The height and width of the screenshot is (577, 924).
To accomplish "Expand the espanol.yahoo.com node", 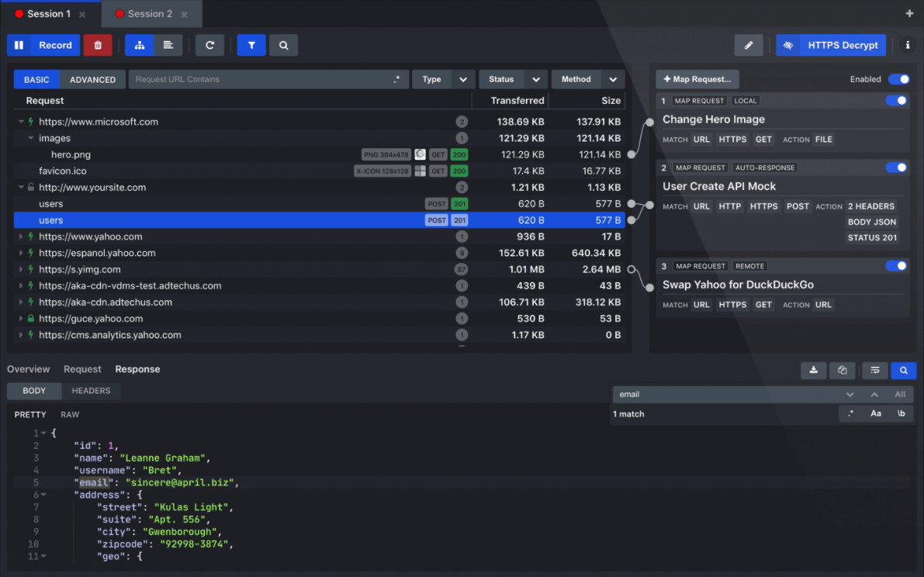I will 21,253.
